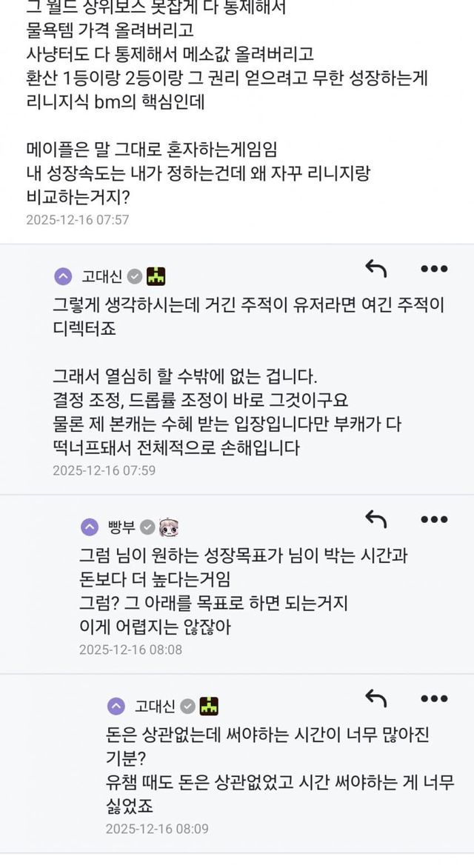Open the 고대신 username on the 07:59 comment
Image resolution: width=474 pixels, height=868 pixels.
101,277
